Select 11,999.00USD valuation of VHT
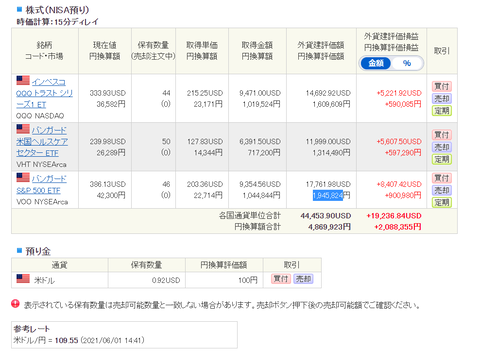This screenshot has height=362, width=480. click(x=328, y=141)
